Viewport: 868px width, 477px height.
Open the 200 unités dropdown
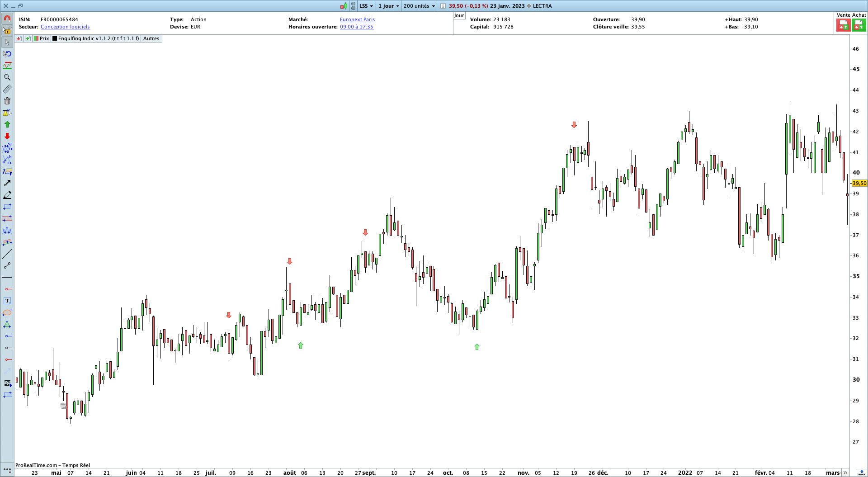coord(419,6)
